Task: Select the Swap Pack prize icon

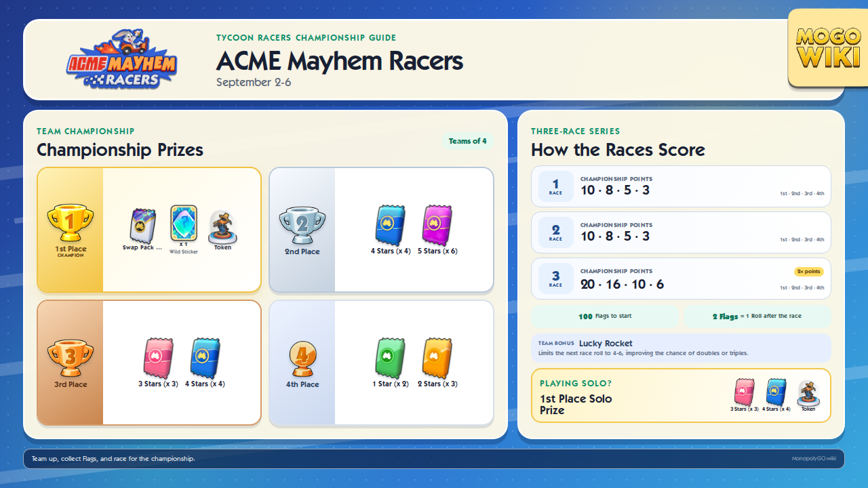Action: (142, 226)
